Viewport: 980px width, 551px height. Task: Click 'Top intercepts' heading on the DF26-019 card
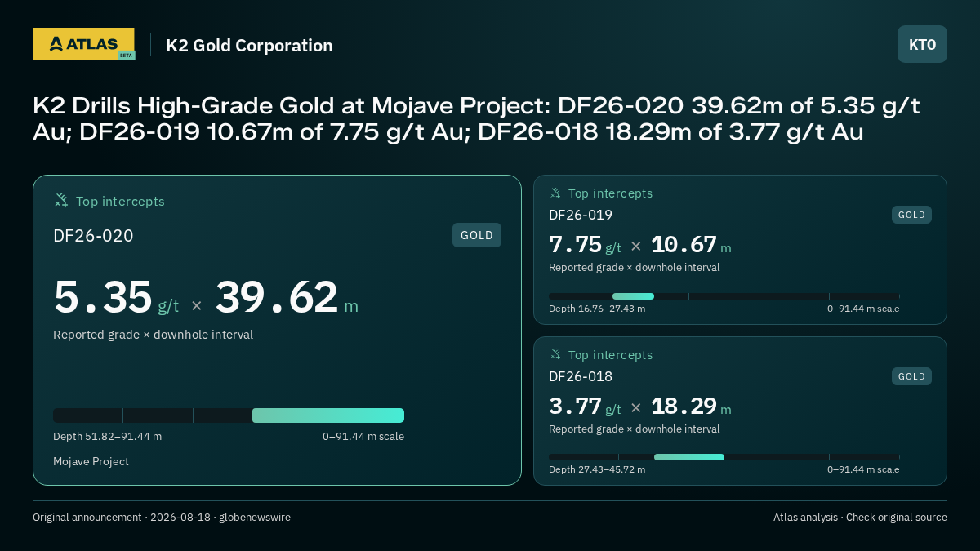click(610, 193)
